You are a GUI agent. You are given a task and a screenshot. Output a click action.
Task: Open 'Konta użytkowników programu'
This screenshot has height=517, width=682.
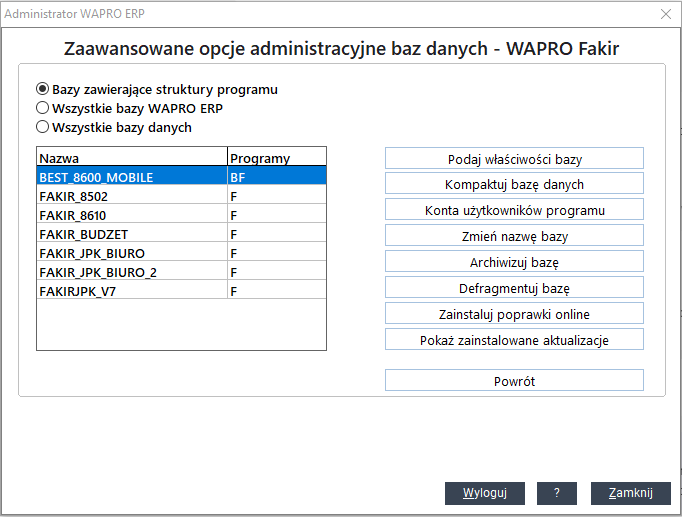514,210
